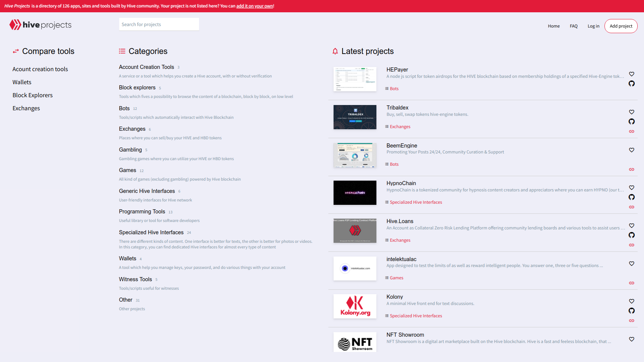The width and height of the screenshot is (644, 362).
Task: Open Specialized Hive Interfaces category heading
Action: (x=151, y=232)
